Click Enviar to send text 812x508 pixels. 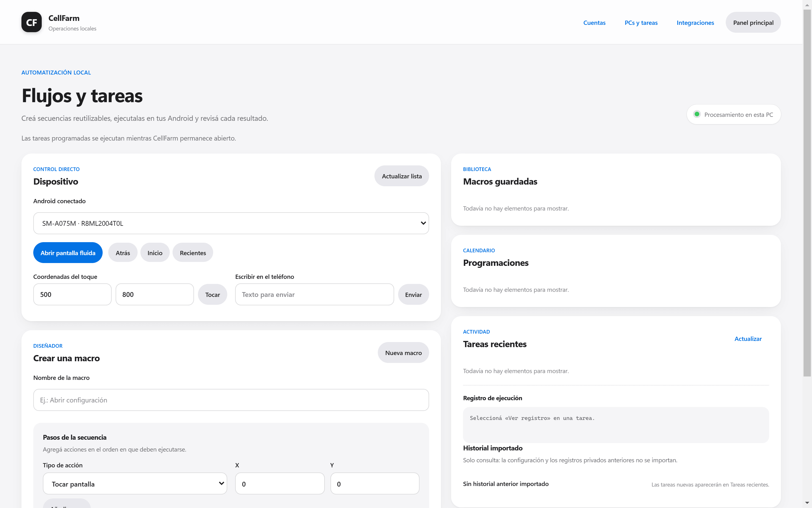tap(413, 295)
